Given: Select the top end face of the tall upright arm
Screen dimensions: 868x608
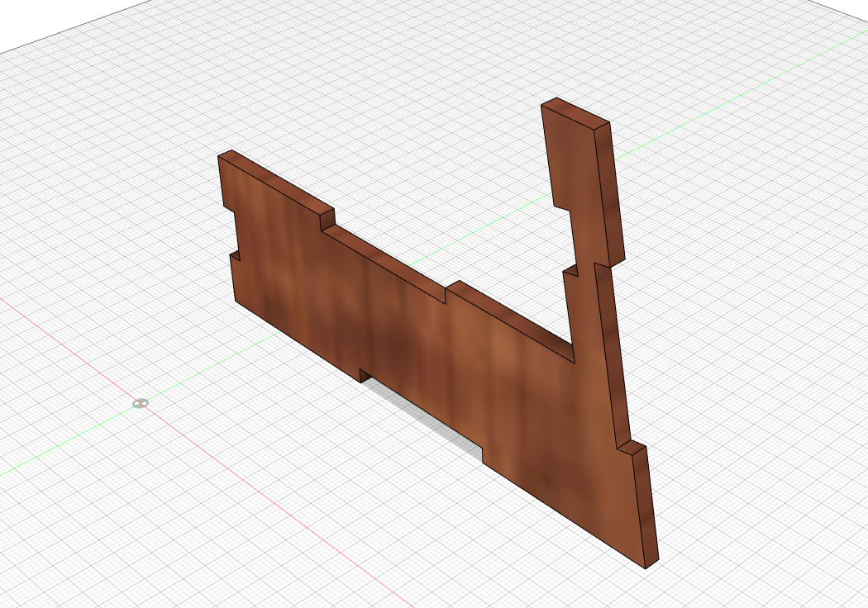Looking at the screenshot, I should (x=575, y=113).
